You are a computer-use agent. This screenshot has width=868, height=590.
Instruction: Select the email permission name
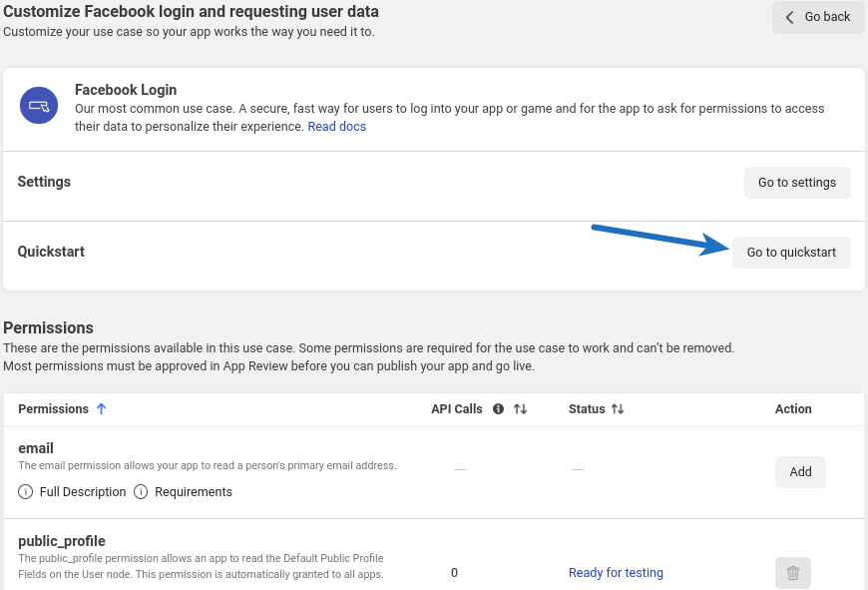tap(36, 448)
